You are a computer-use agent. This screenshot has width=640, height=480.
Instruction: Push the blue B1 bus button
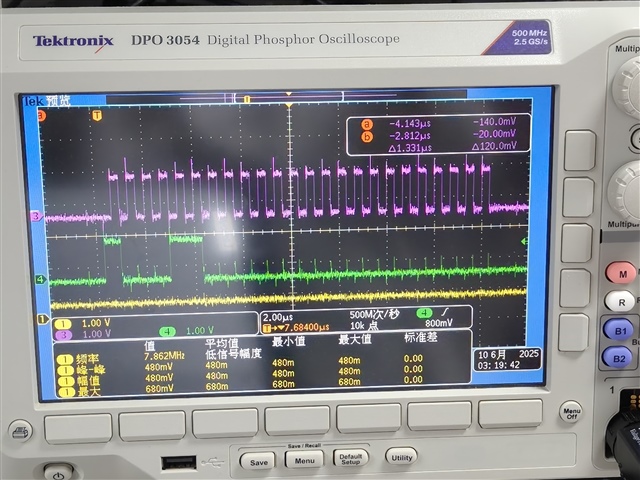tap(619, 331)
